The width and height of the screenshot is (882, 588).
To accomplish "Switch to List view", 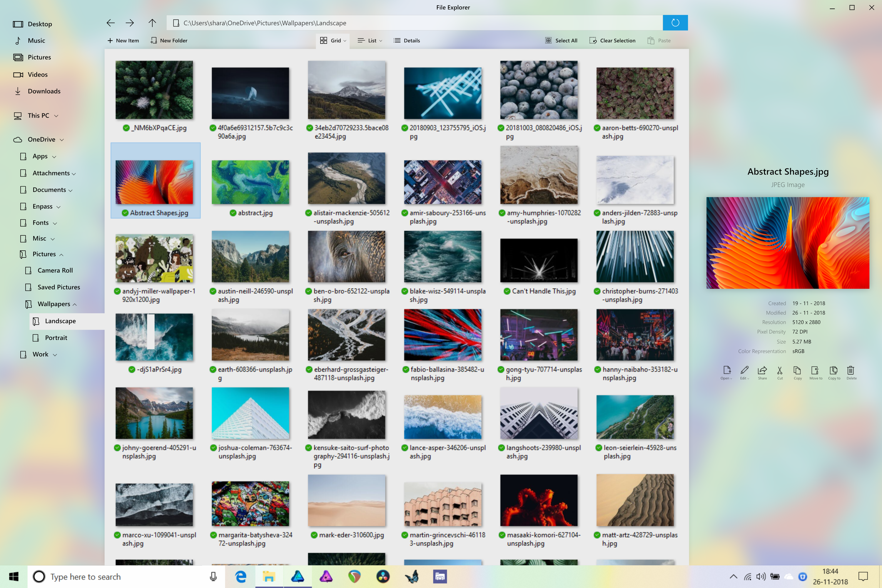I will [x=370, y=41].
